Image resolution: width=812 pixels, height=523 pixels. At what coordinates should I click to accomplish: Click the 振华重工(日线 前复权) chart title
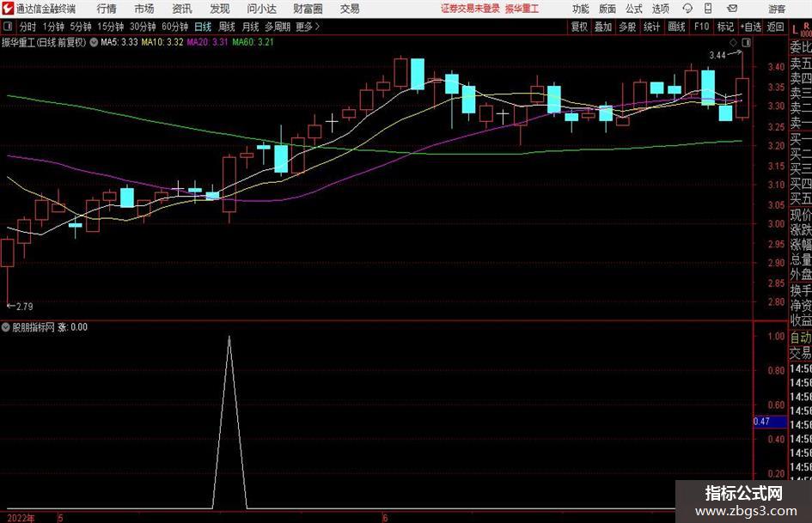44,42
